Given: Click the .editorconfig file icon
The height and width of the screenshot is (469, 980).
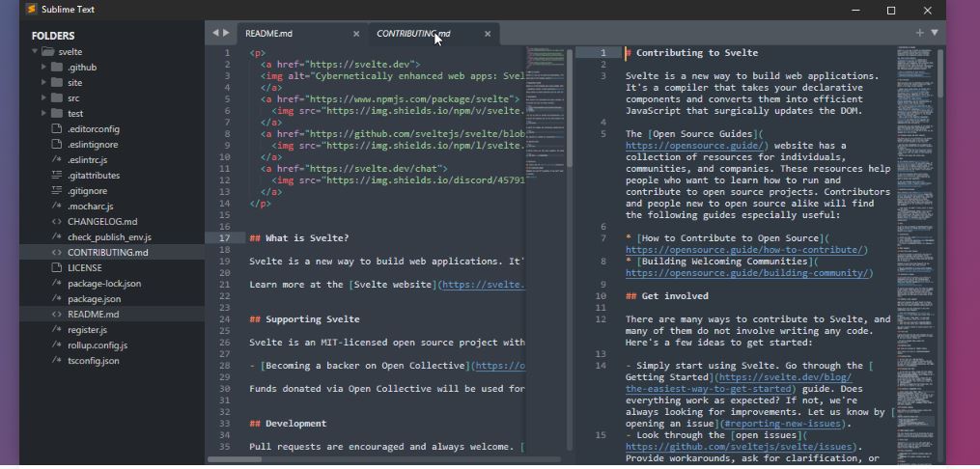Looking at the screenshot, I should tap(57, 128).
